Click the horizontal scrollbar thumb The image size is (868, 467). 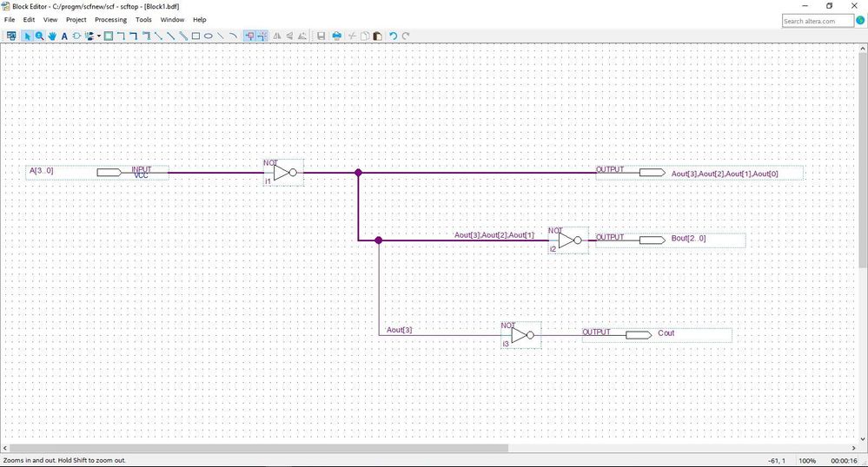point(259,448)
